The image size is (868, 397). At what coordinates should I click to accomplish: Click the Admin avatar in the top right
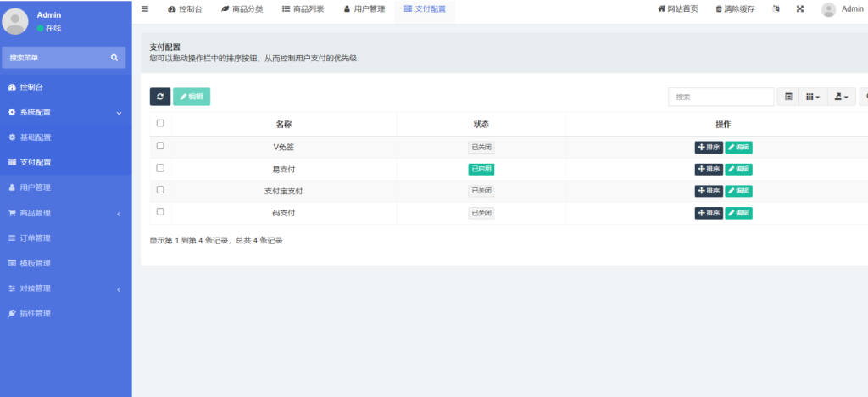tap(828, 9)
